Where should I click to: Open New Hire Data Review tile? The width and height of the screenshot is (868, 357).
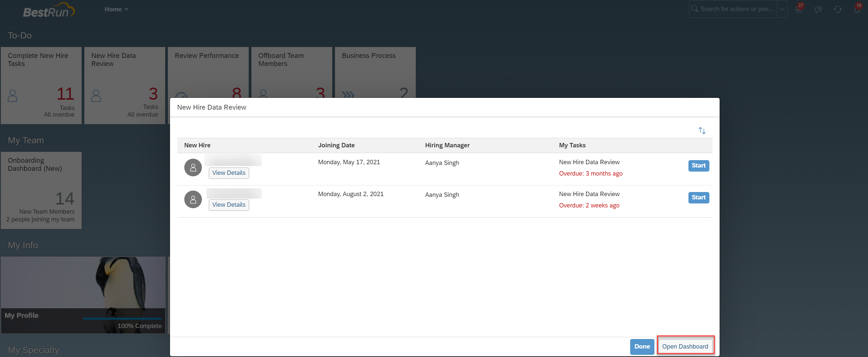pos(125,85)
